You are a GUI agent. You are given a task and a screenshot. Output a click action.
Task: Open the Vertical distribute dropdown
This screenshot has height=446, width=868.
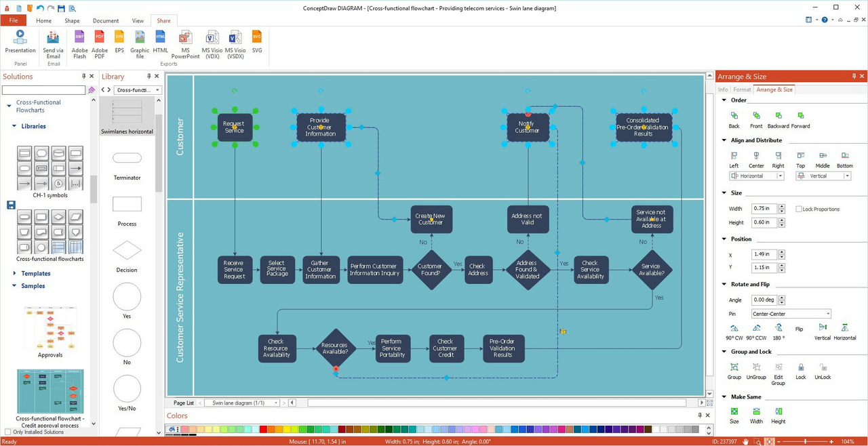pyautogui.click(x=847, y=176)
